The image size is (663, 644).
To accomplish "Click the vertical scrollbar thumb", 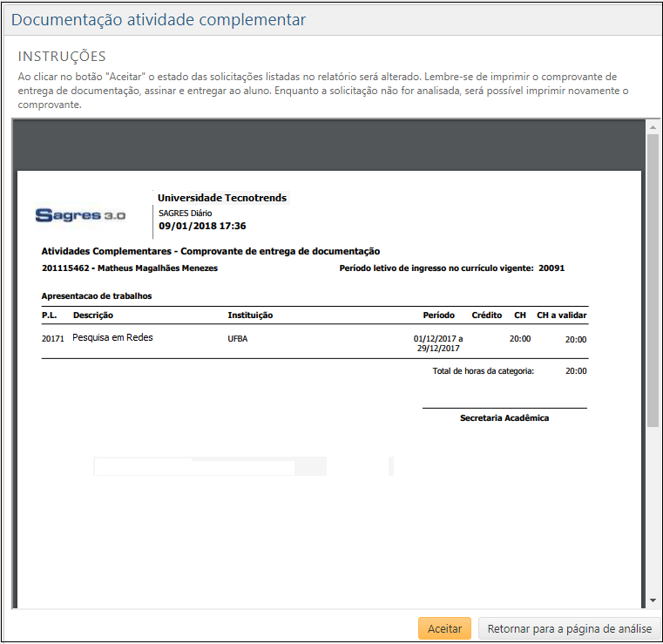I will pos(653,279).
